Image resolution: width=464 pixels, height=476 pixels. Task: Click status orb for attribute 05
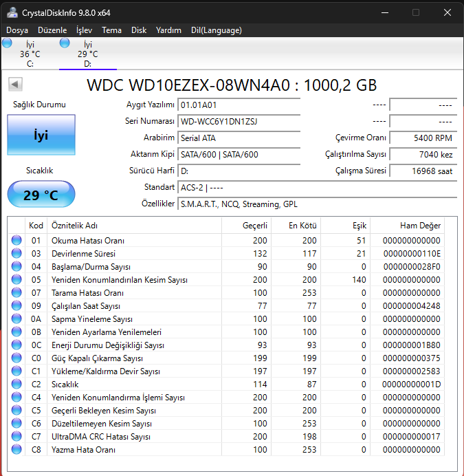(16, 279)
